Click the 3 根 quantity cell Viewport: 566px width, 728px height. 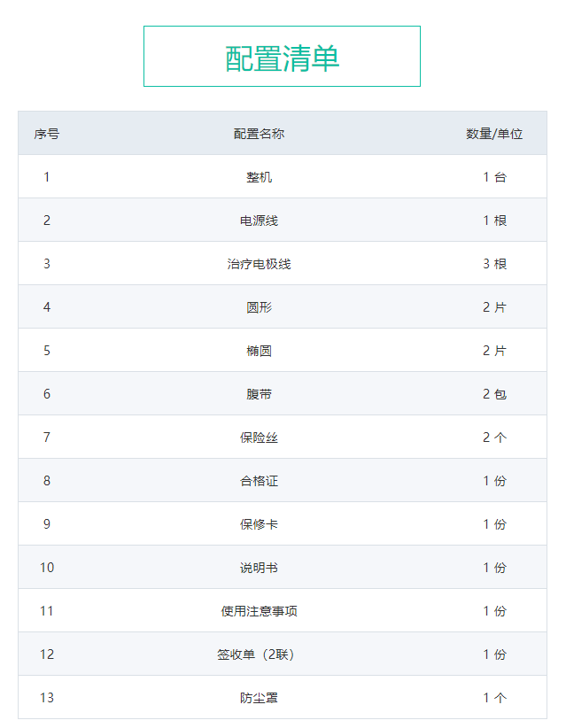(x=494, y=264)
